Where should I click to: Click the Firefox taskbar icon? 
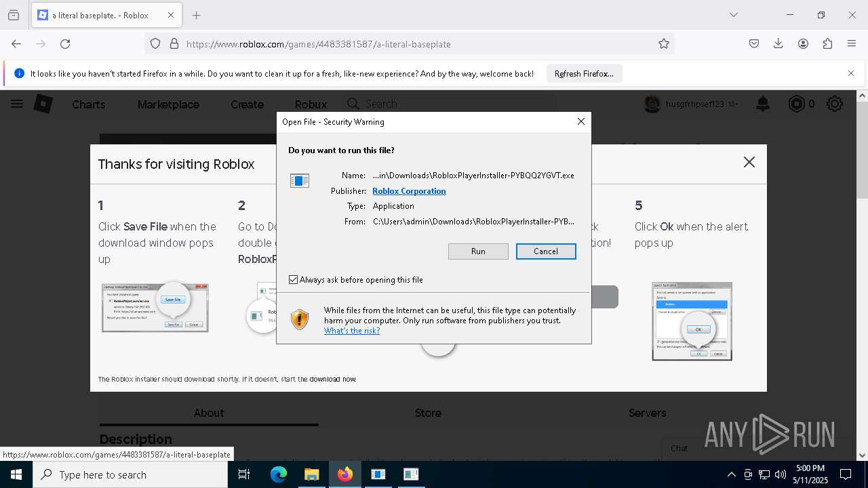[x=345, y=474]
